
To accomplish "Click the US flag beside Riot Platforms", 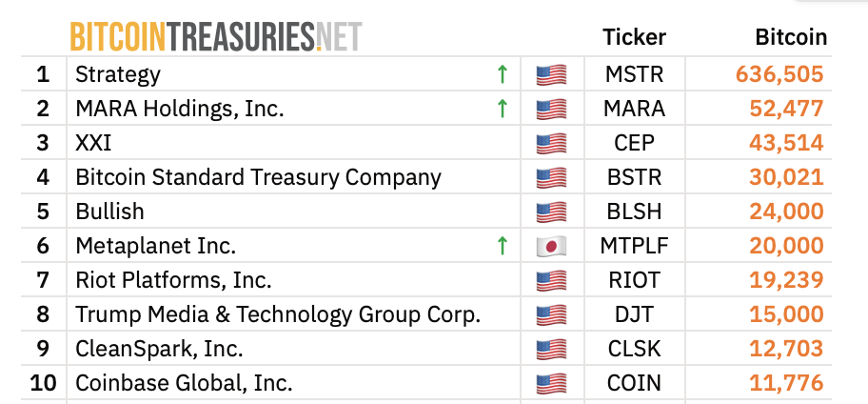I will click(x=551, y=280).
